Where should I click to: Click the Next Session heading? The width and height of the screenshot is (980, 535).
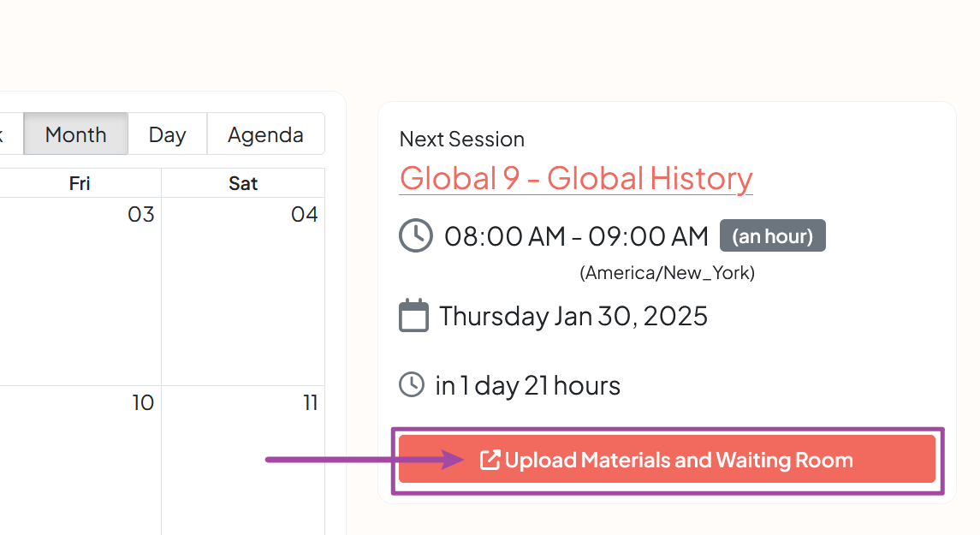[x=461, y=139]
